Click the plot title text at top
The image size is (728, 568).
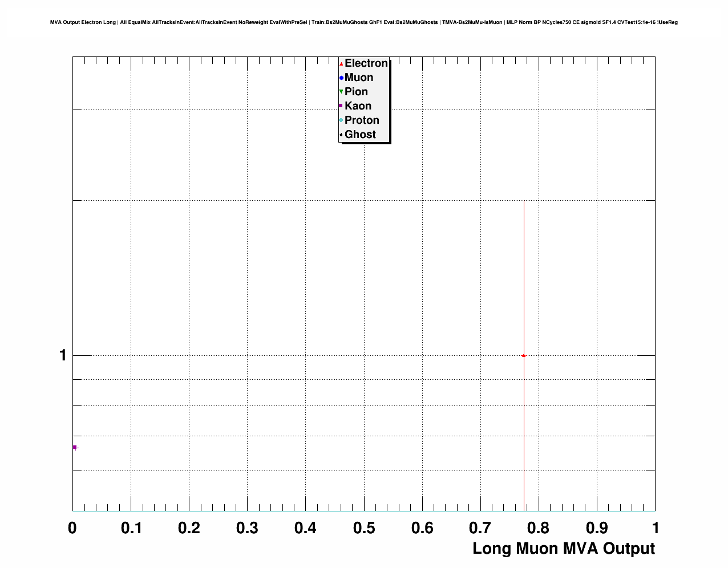(x=364, y=22)
